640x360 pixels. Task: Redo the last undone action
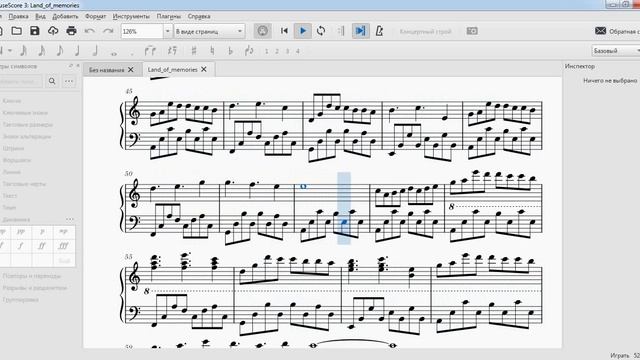[108, 31]
